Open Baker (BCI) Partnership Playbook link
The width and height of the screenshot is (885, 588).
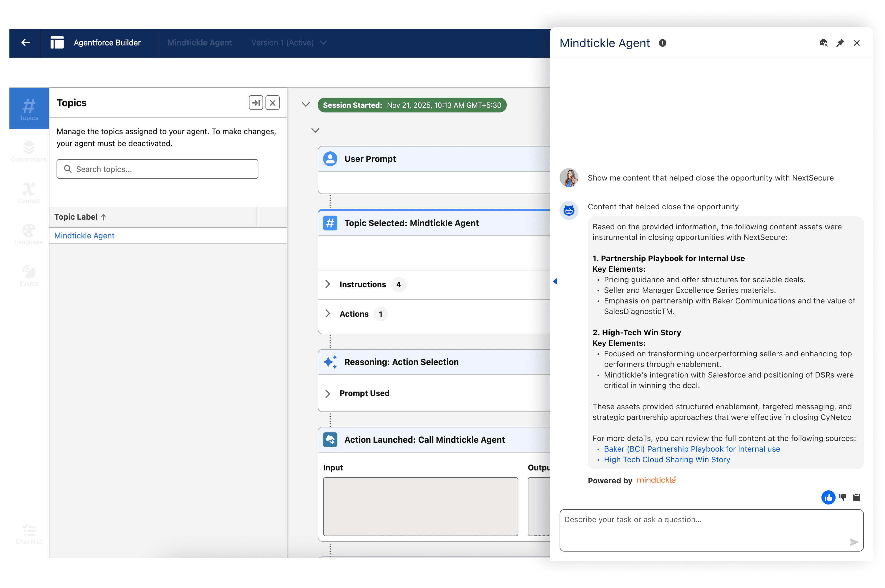coord(691,449)
